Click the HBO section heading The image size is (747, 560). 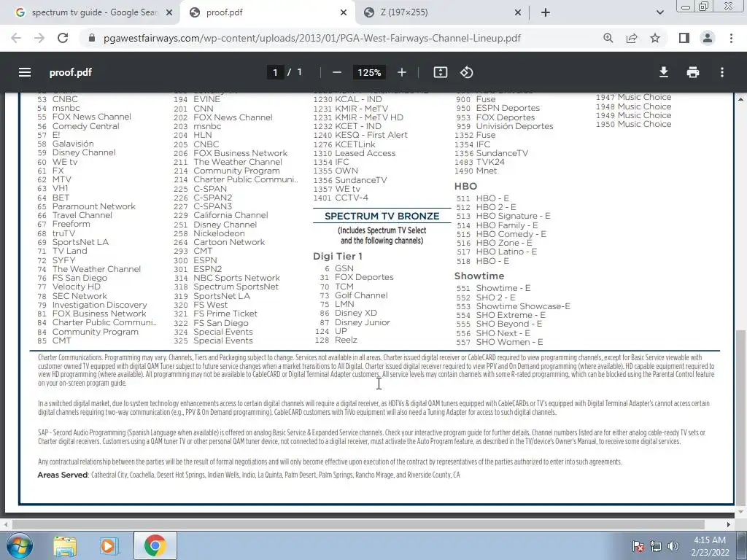tap(465, 186)
